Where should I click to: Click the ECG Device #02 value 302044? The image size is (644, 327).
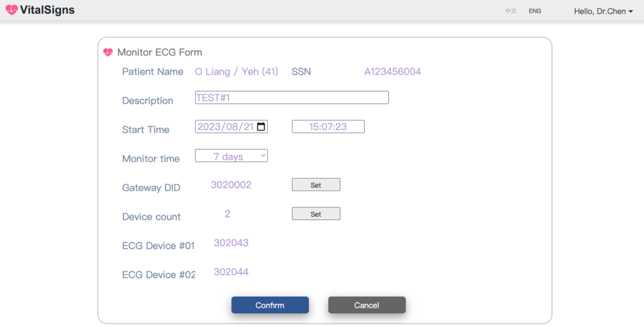(231, 272)
